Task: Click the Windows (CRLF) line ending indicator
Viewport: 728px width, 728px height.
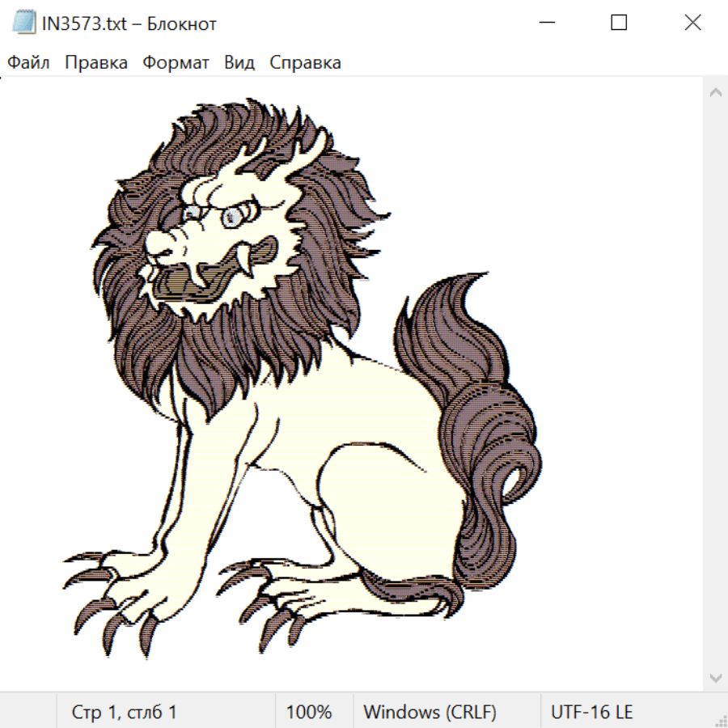Action: pos(430,712)
